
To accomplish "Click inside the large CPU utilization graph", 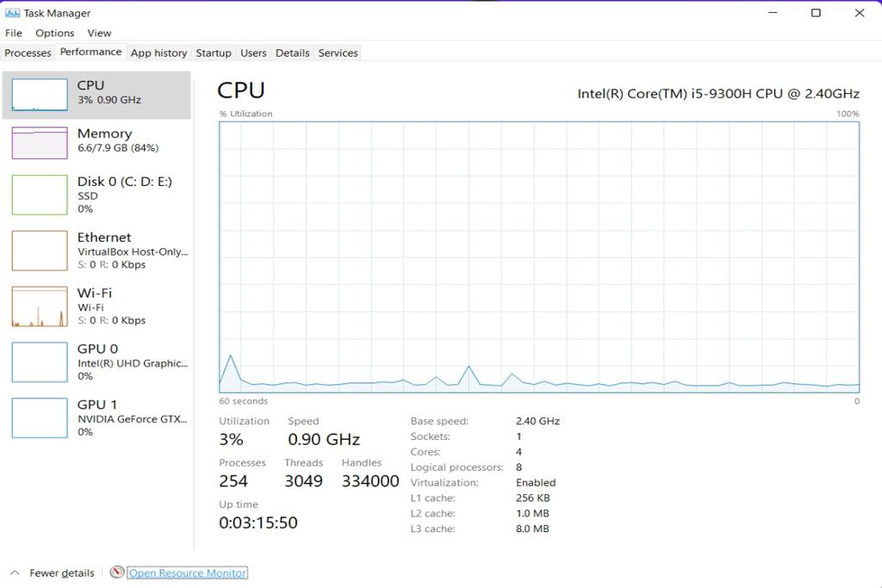I will (x=538, y=258).
